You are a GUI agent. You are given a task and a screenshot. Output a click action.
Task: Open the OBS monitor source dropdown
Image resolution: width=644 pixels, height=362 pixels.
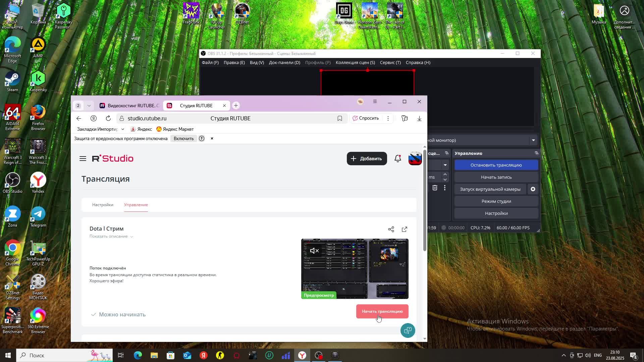point(533,140)
